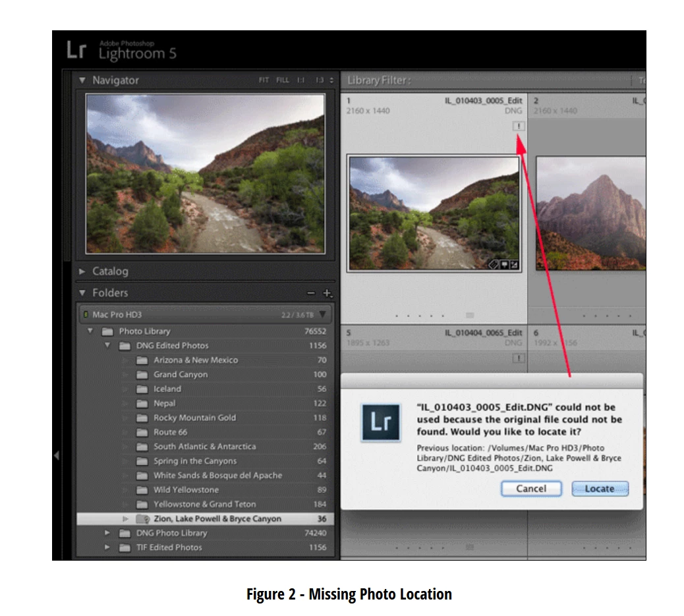Viewport: 684px width, 616px height.
Task: Click file name IL_010404_0065_Edit in cell 5
Action: pos(483,333)
